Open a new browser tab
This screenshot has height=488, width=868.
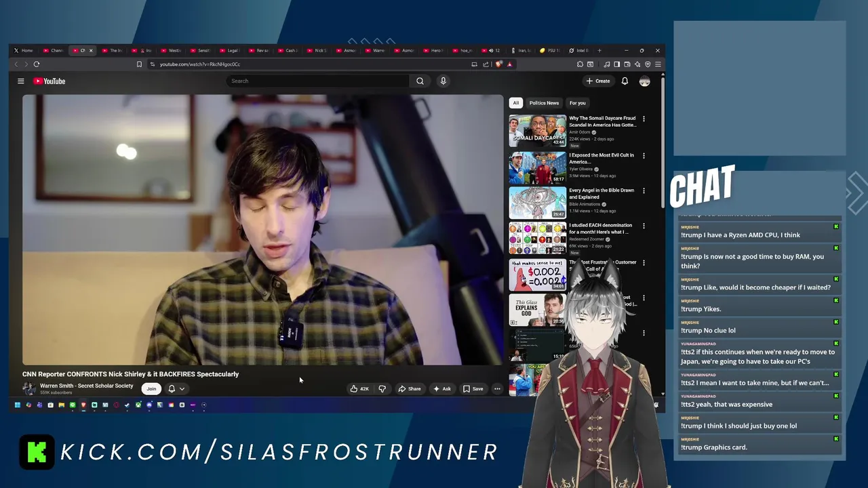599,50
